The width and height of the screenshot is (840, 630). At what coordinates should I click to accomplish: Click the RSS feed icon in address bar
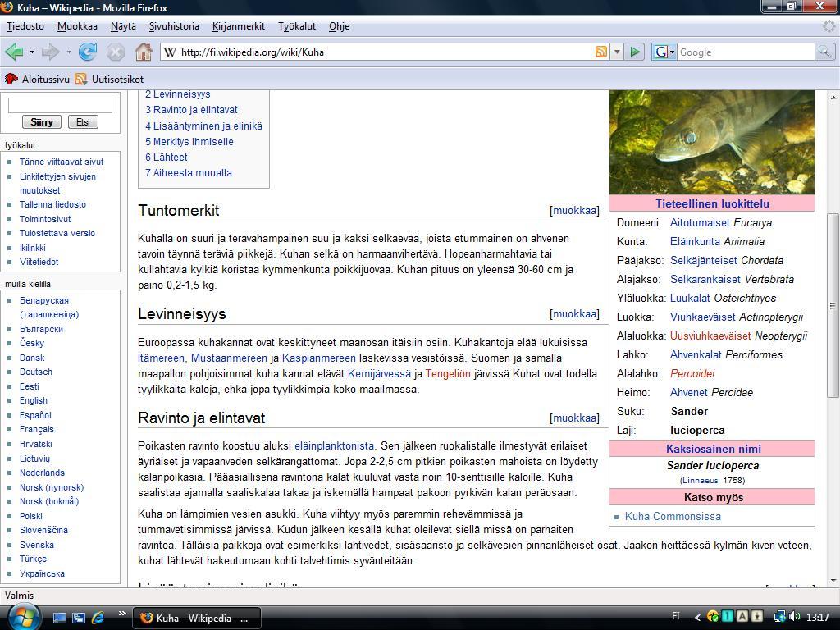601,52
